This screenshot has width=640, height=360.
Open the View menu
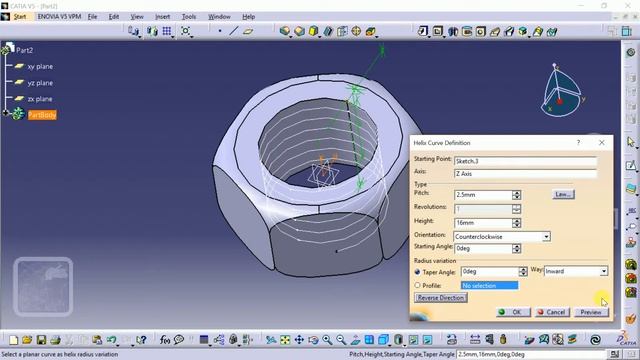137,17
